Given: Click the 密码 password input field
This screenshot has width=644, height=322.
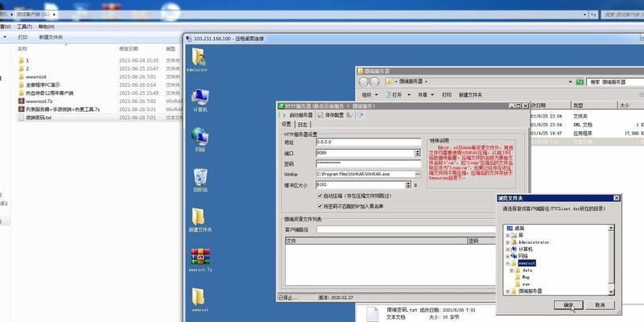Looking at the screenshot, I should [x=369, y=163].
